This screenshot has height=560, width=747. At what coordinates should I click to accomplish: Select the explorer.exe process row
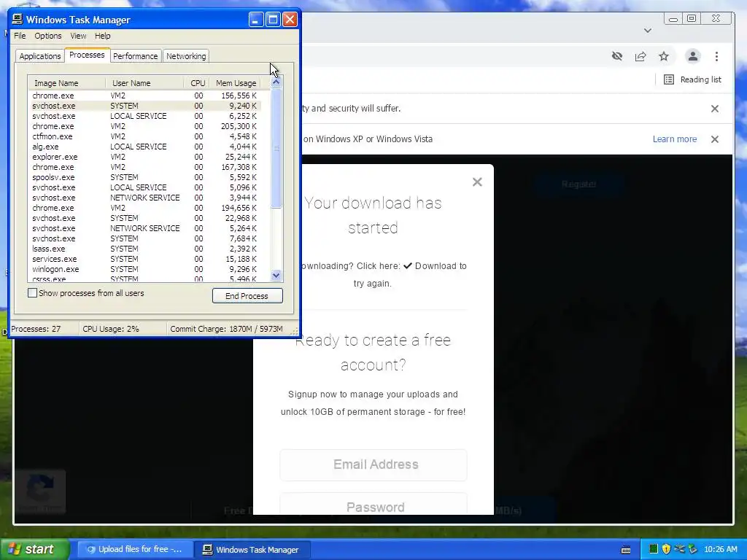[145, 157]
